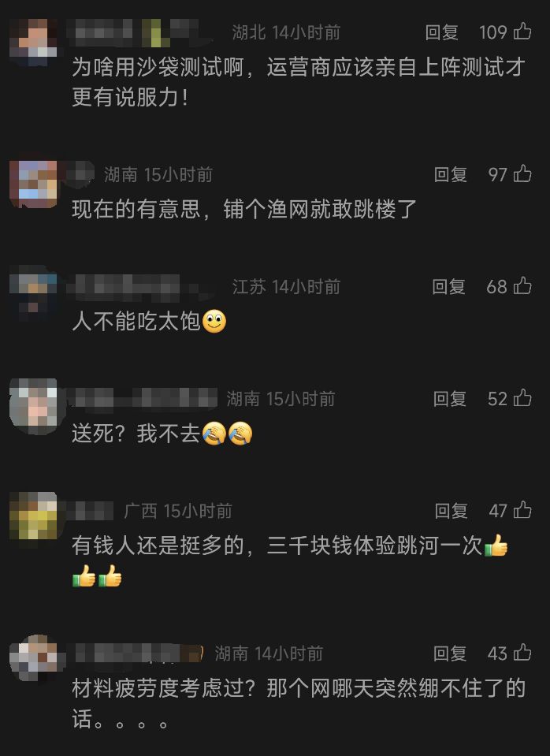Reply to the '材料疲劳度考虑过' comment
This screenshot has height=756, width=550.
coord(449,654)
